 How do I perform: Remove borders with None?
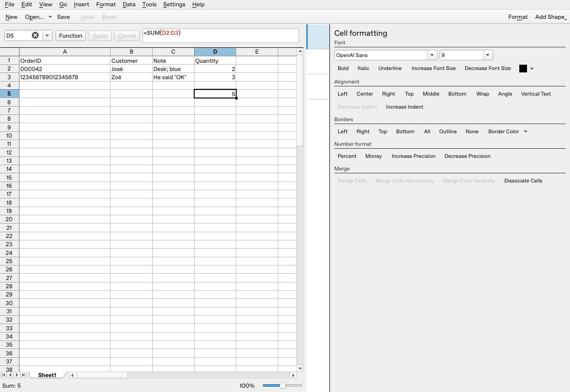coord(472,131)
